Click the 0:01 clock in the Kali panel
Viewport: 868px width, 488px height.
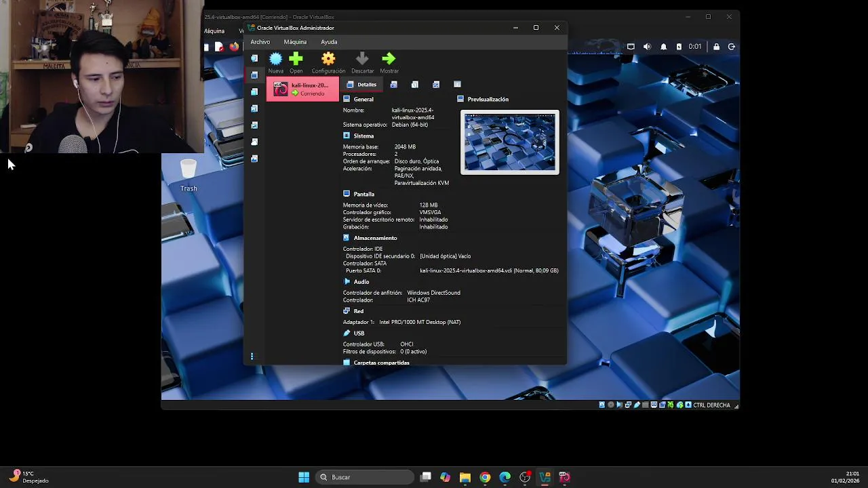pyautogui.click(x=695, y=47)
